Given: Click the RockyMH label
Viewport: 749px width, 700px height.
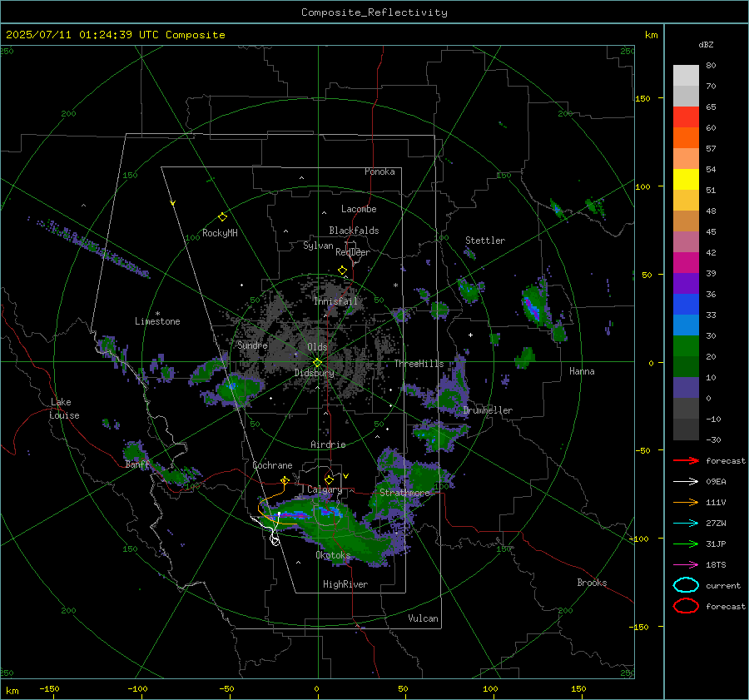Looking at the screenshot, I should pyautogui.click(x=220, y=233).
